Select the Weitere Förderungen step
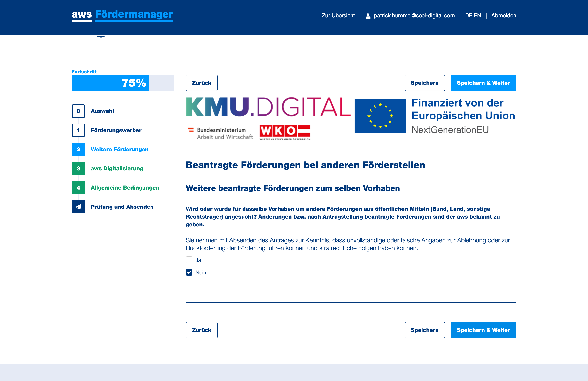This screenshot has width=588, height=381. point(120,150)
